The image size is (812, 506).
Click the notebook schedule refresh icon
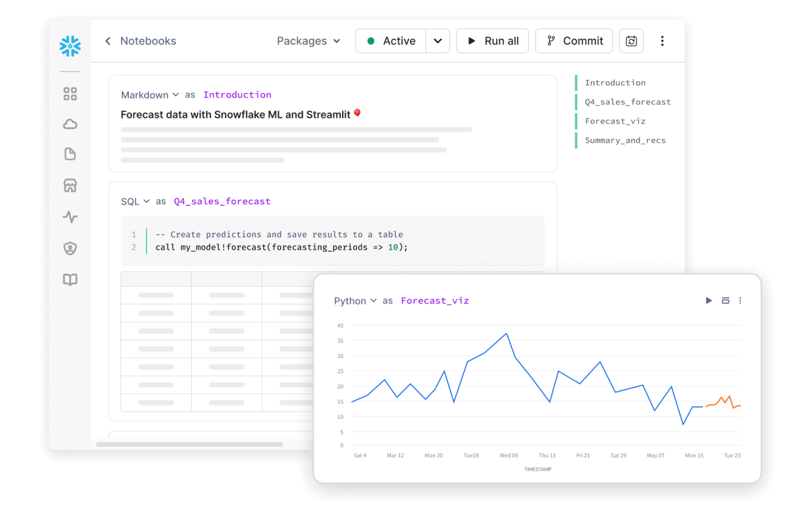(x=631, y=41)
